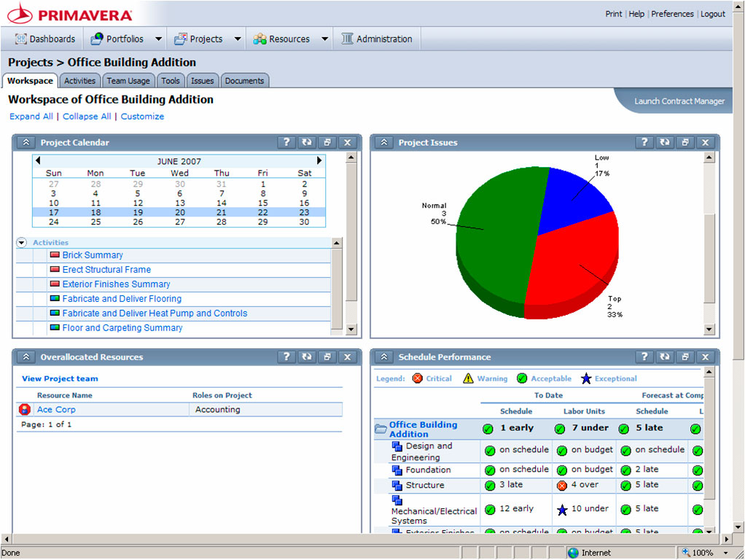The height and width of the screenshot is (560, 745).
Task: Click the Mechanical/Electrical Systems WBS icon
Action: tap(397, 500)
